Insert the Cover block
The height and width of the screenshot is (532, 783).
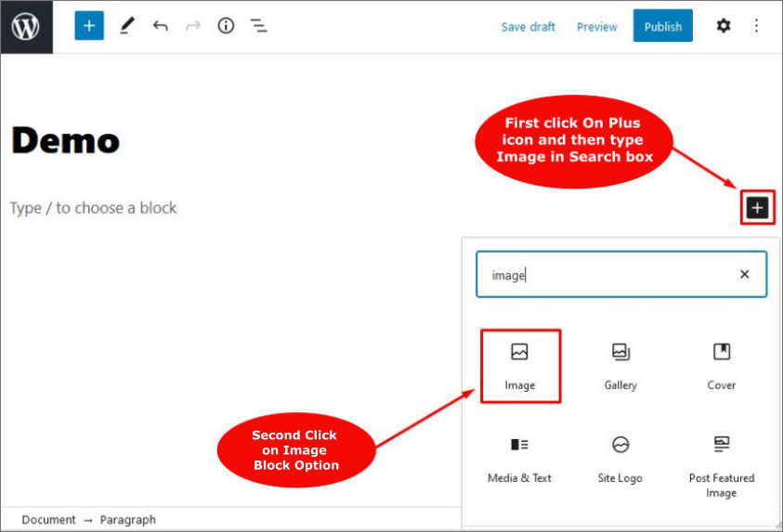click(x=722, y=365)
